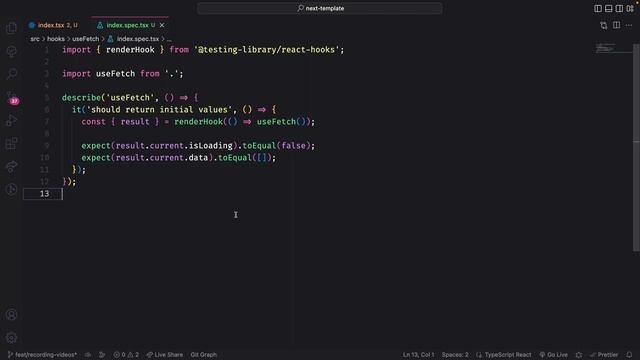Screen dimensions: 640x360
Task: Click on 'renderHook' in import line
Action: click(130, 50)
